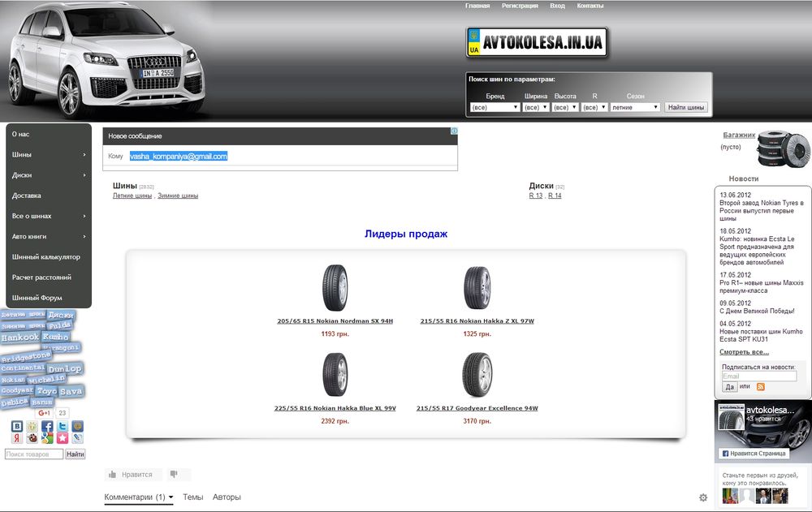This screenshot has height=512, width=812.
Task: Open the Летние шины link
Action: (x=132, y=196)
